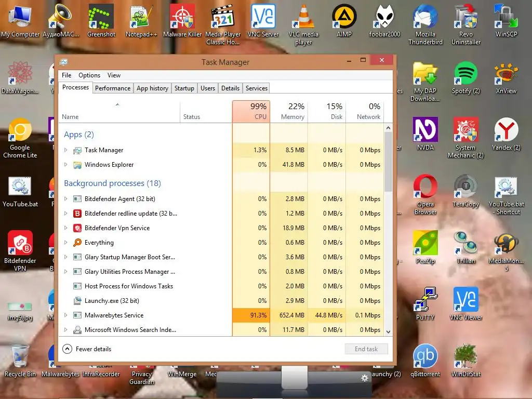
Task: Click the process list scrollbar thumb
Action: (x=388, y=162)
